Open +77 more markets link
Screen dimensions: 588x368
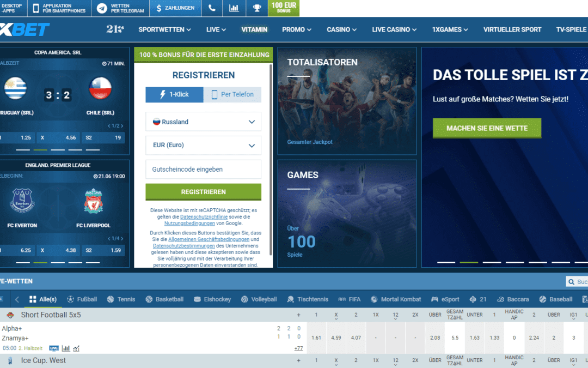[x=298, y=348]
